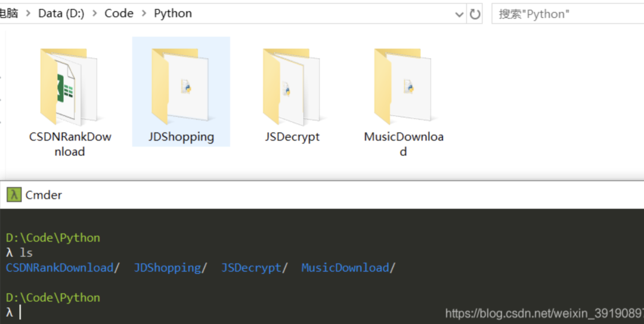
Task: Focus the Python search box
Action: [x=568, y=14]
